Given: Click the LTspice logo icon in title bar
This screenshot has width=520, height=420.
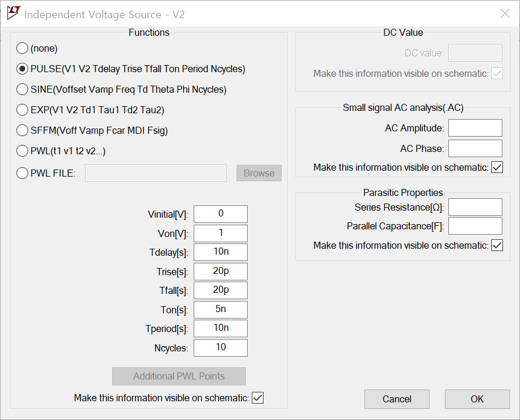Looking at the screenshot, I should (13, 13).
